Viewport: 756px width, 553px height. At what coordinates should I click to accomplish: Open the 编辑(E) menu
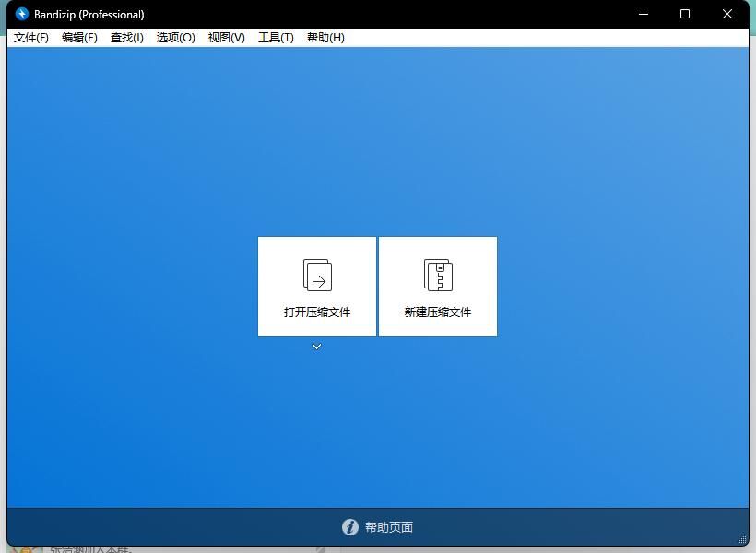click(79, 38)
